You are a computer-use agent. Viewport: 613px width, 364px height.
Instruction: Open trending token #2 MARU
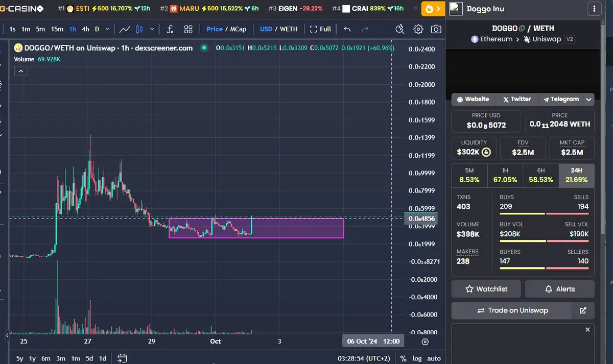tap(209, 9)
